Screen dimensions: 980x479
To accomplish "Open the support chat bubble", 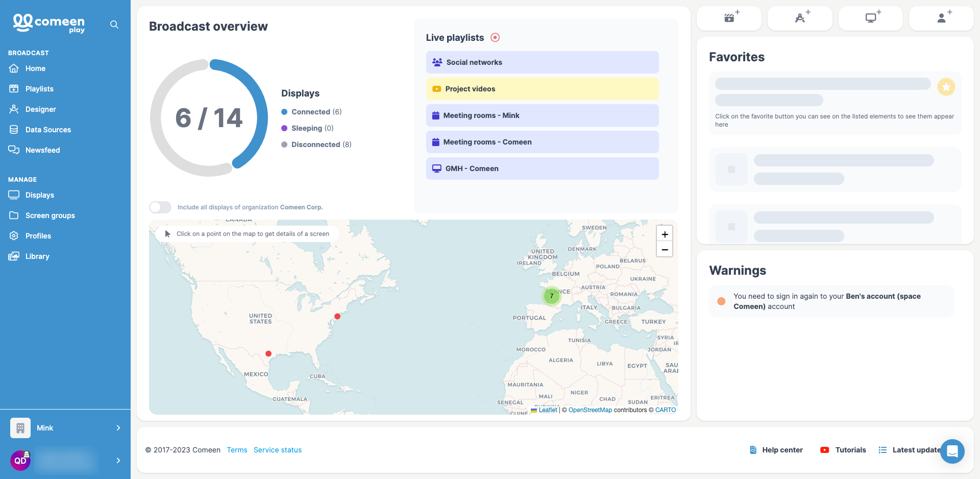I will (x=952, y=451).
